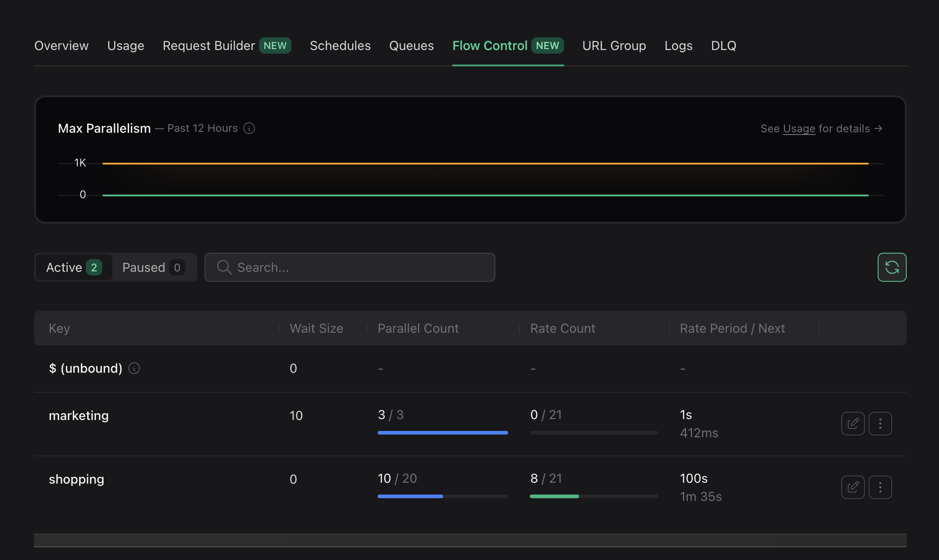This screenshot has height=560, width=939.
Task: Open the three-dot menu for shopping
Action: (880, 487)
